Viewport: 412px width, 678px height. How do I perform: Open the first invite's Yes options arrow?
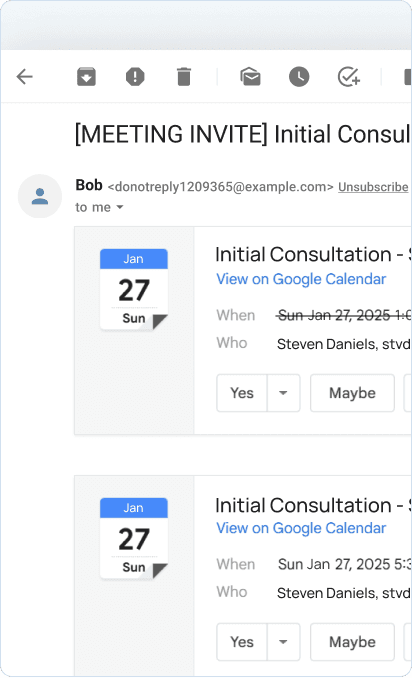pos(284,393)
